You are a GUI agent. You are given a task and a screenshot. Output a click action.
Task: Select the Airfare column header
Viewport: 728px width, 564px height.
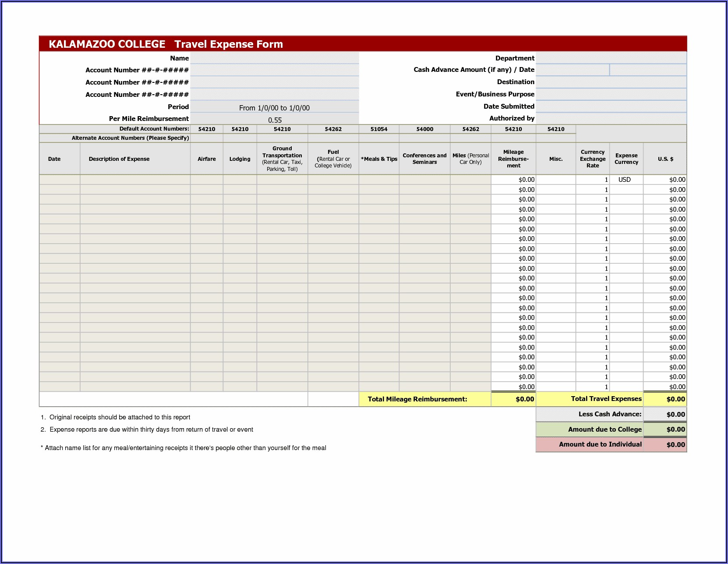[x=206, y=159]
